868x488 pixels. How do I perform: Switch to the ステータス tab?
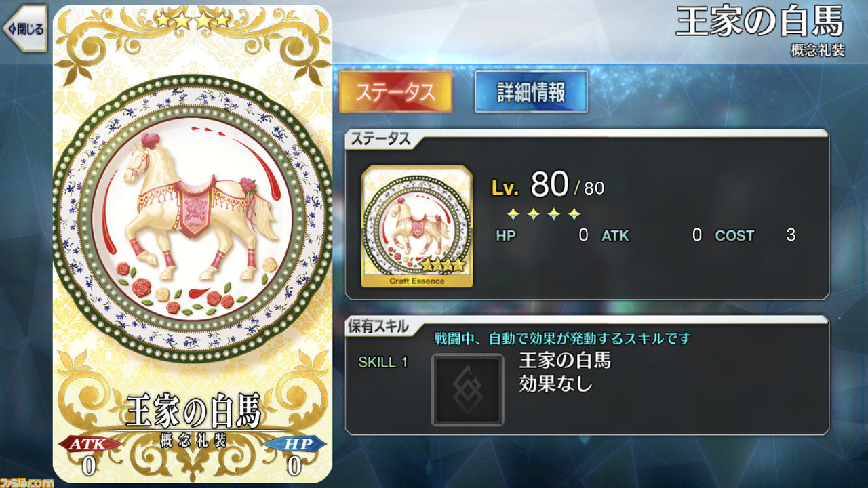(395, 91)
